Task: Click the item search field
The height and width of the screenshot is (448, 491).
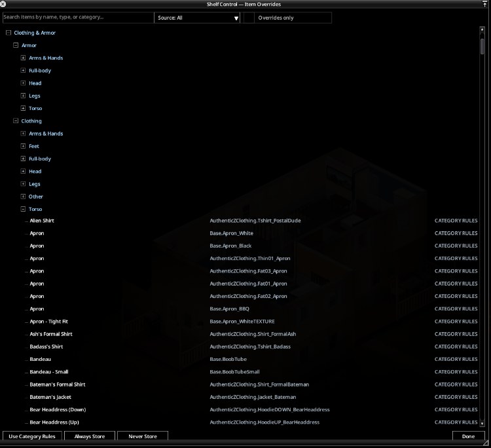Action: [79, 18]
